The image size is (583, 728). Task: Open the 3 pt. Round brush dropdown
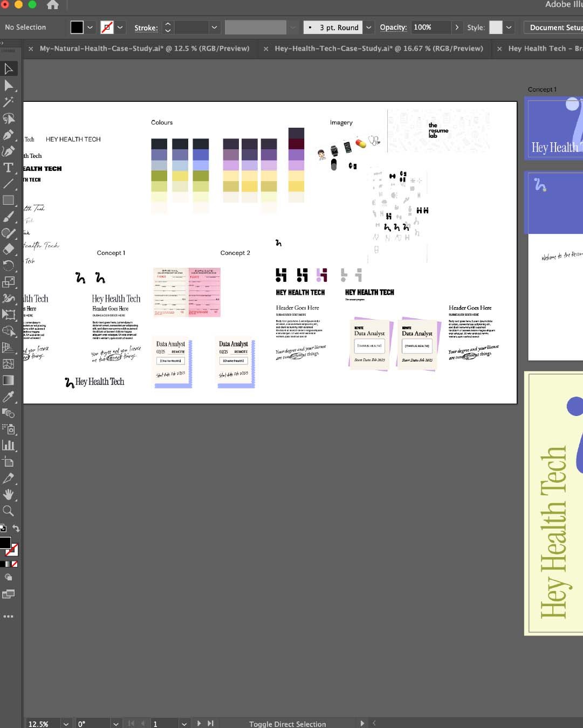tap(369, 27)
